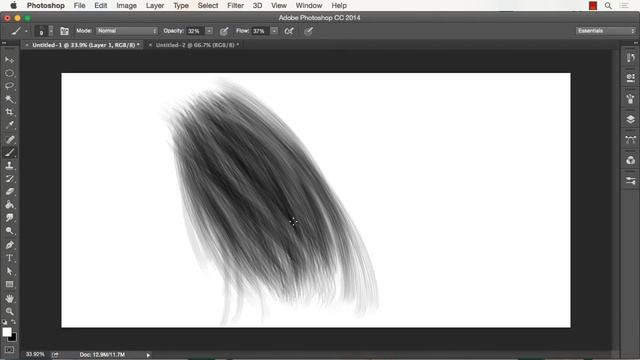Select the Crop tool
Viewport: 640px width, 360px height.
click(9, 112)
